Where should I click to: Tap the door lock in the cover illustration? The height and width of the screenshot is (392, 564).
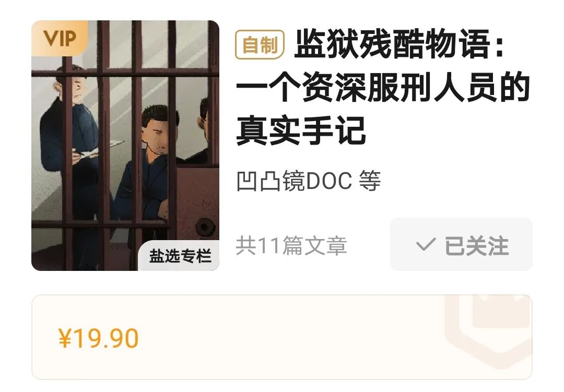[205, 227]
